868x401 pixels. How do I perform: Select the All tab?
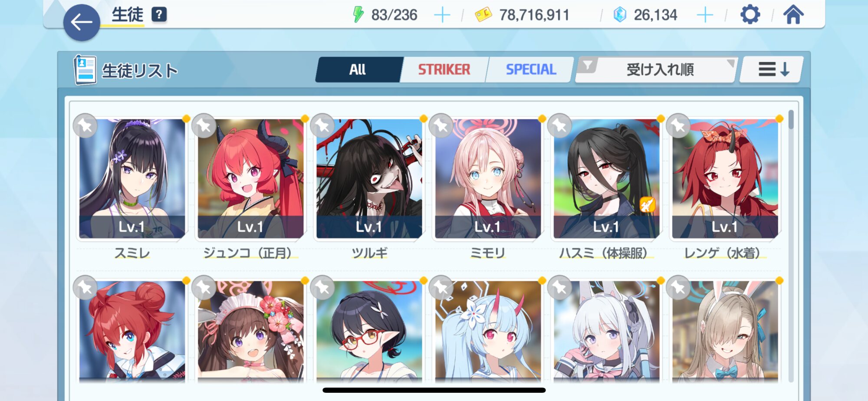click(358, 69)
